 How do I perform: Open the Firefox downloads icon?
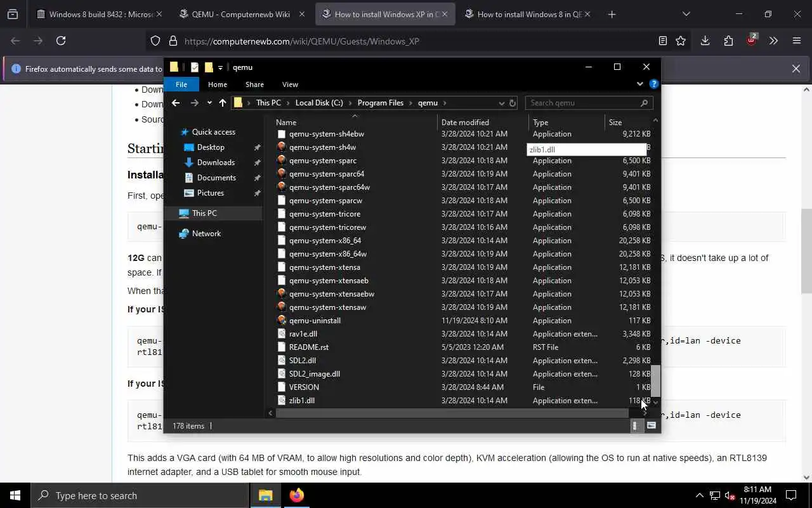[x=705, y=41]
